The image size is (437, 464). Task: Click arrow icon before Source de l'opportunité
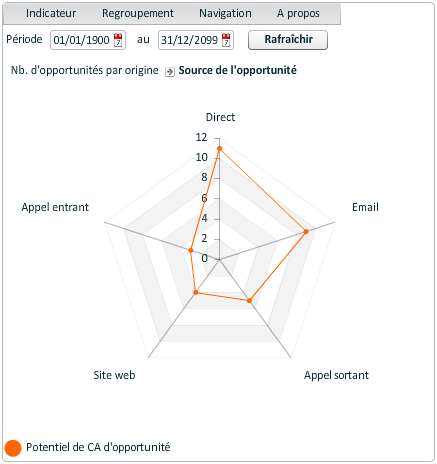(x=170, y=71)
